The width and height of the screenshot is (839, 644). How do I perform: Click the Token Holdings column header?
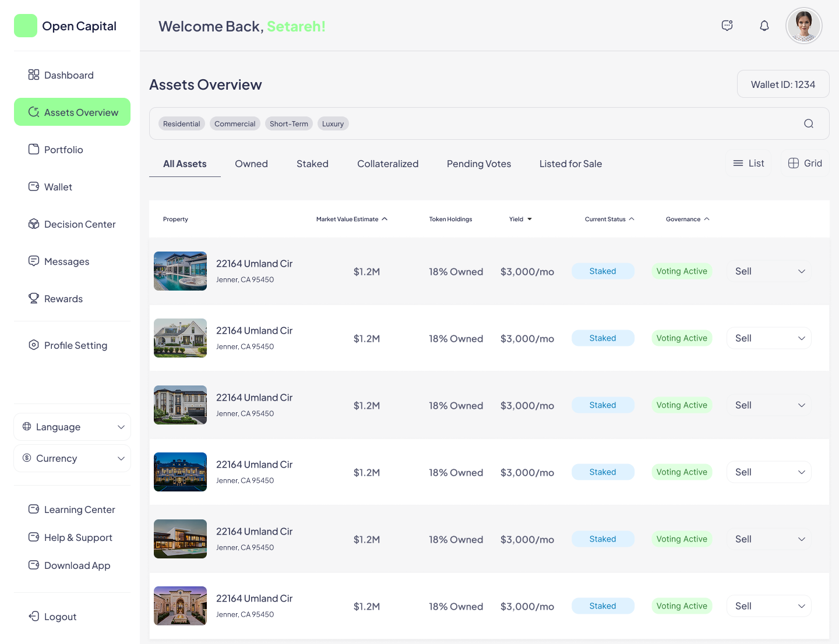pyautogui.click(x=450, y=219)
